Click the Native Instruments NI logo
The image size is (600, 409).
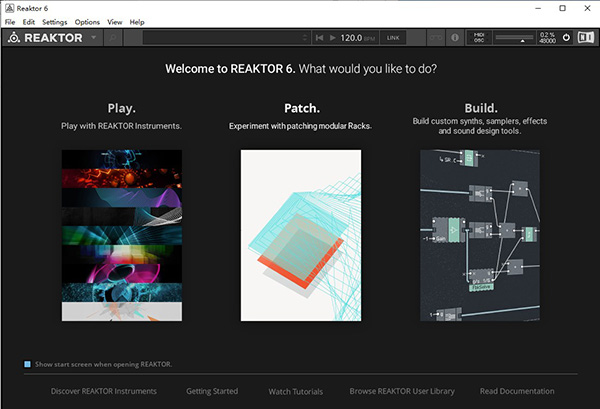pos(585,38)
